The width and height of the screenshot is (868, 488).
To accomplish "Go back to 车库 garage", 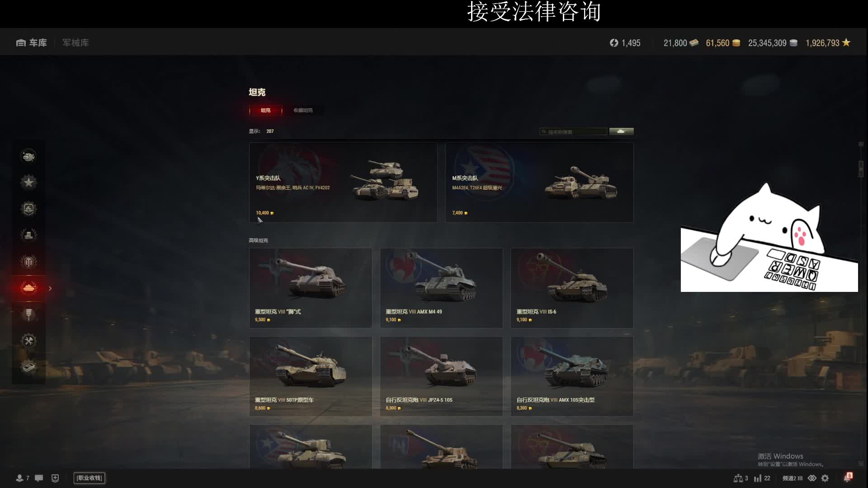I will pos(32,42).
